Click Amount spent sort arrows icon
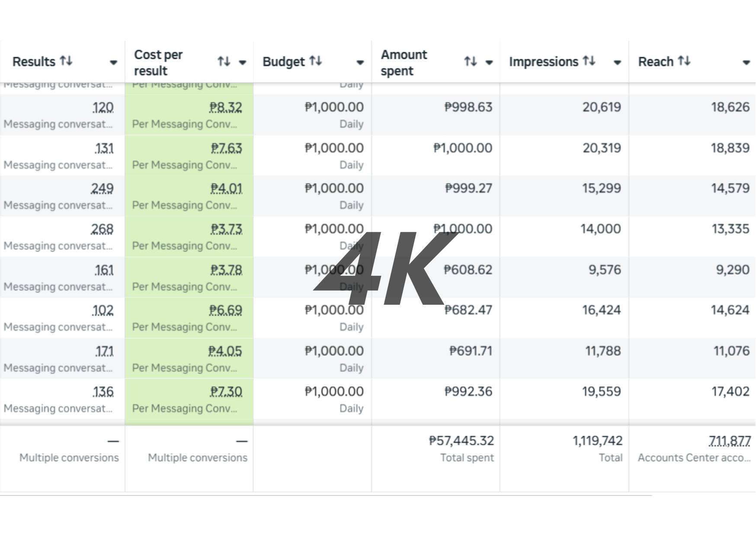The image size is (756, 536). point(471,62)
